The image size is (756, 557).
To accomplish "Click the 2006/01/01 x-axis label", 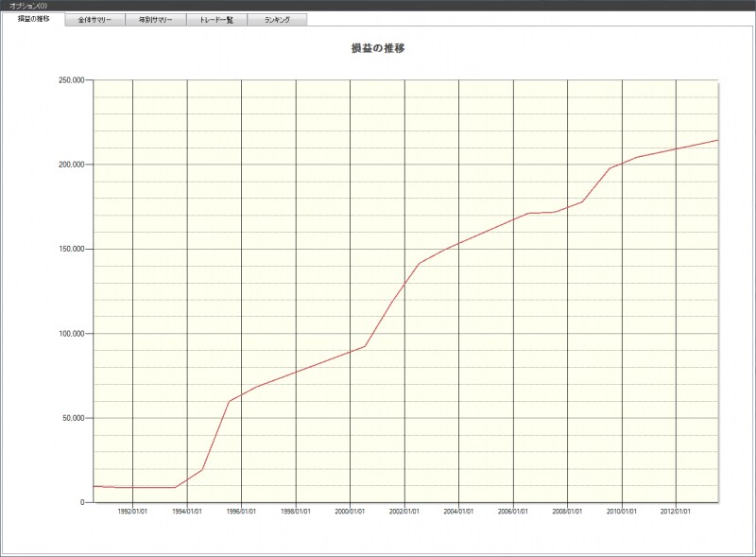I will tap(513, 512).
